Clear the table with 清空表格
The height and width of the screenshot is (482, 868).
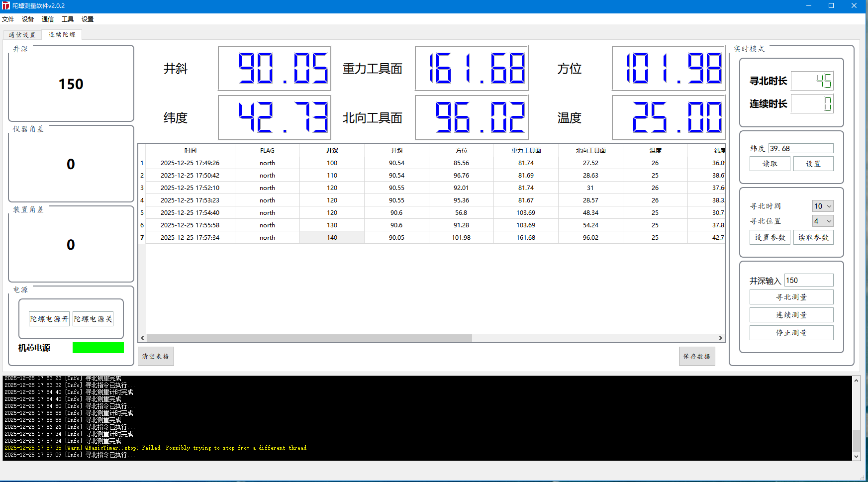(156, 356)
